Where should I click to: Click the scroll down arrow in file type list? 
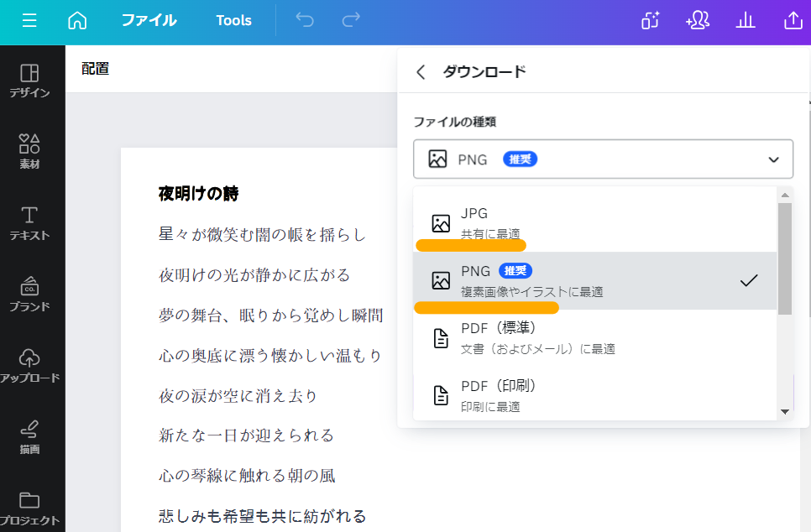785,411
